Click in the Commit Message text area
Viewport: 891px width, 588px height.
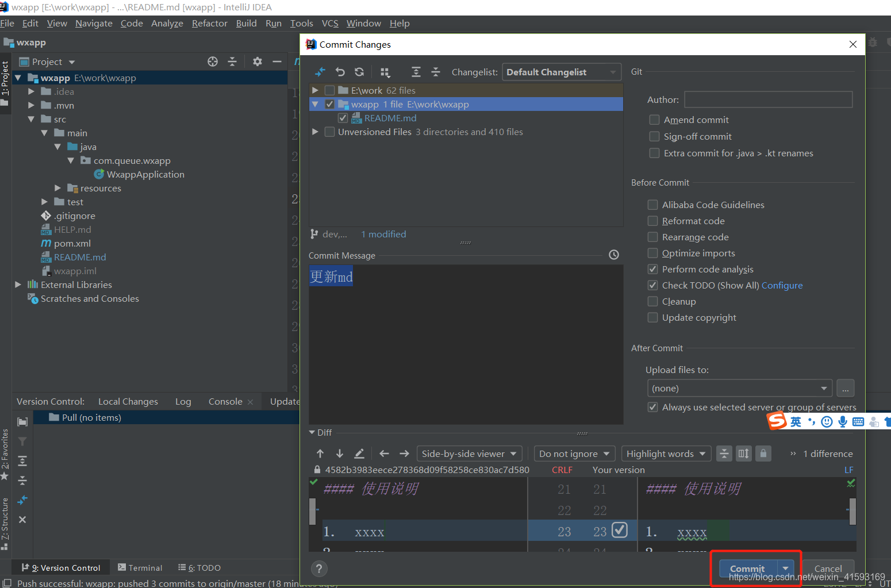pos(466,344)
